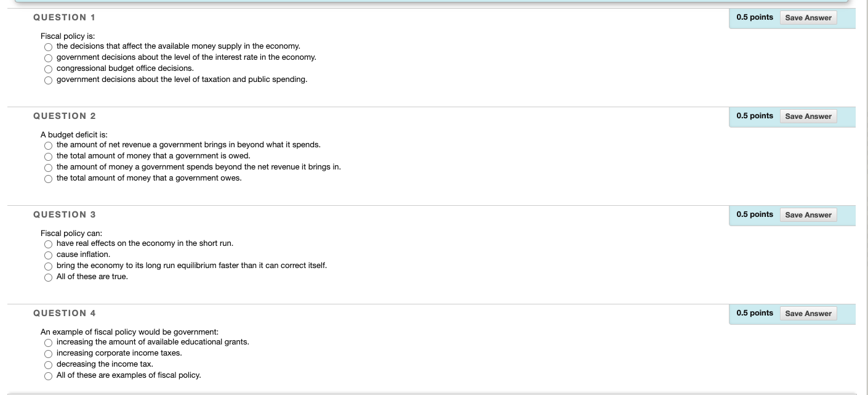
Task: Select 'All of these are true' option
Action: pos(48,277)
